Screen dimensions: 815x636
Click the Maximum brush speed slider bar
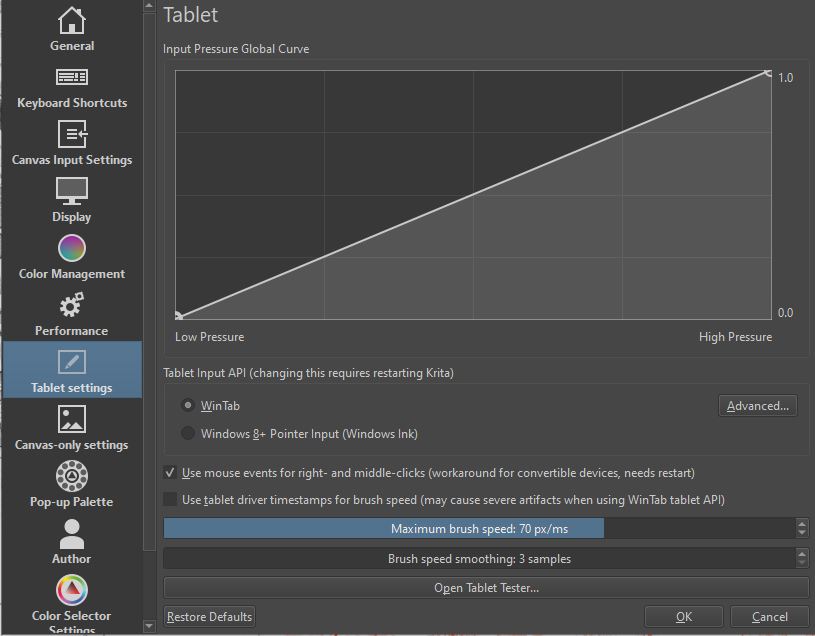point(478,529)
